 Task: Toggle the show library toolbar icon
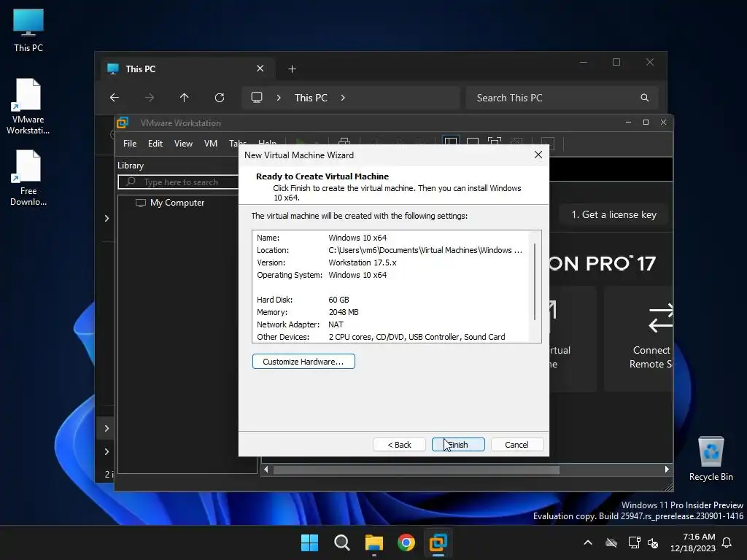450,141
